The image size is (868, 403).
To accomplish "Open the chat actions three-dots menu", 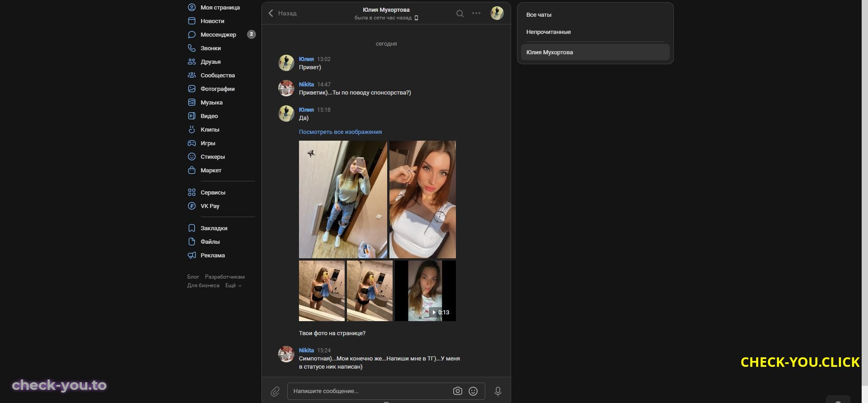I will [476, 13].
